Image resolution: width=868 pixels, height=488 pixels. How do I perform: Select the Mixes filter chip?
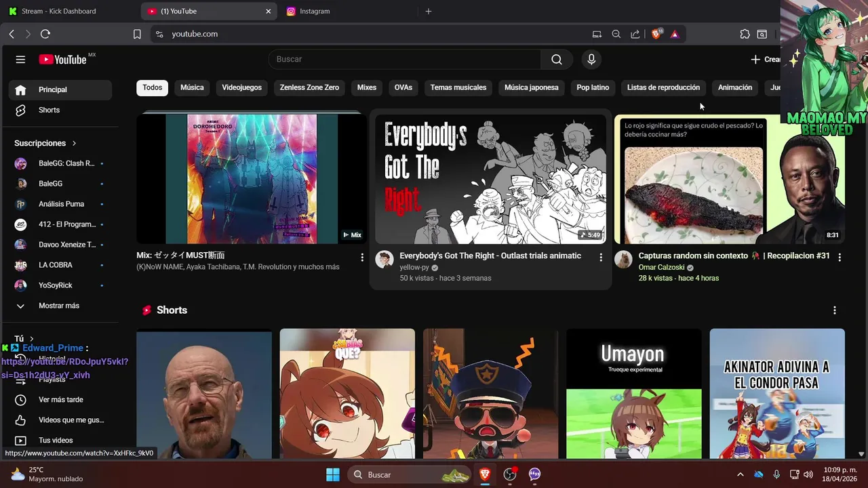[x=367, y=88]
